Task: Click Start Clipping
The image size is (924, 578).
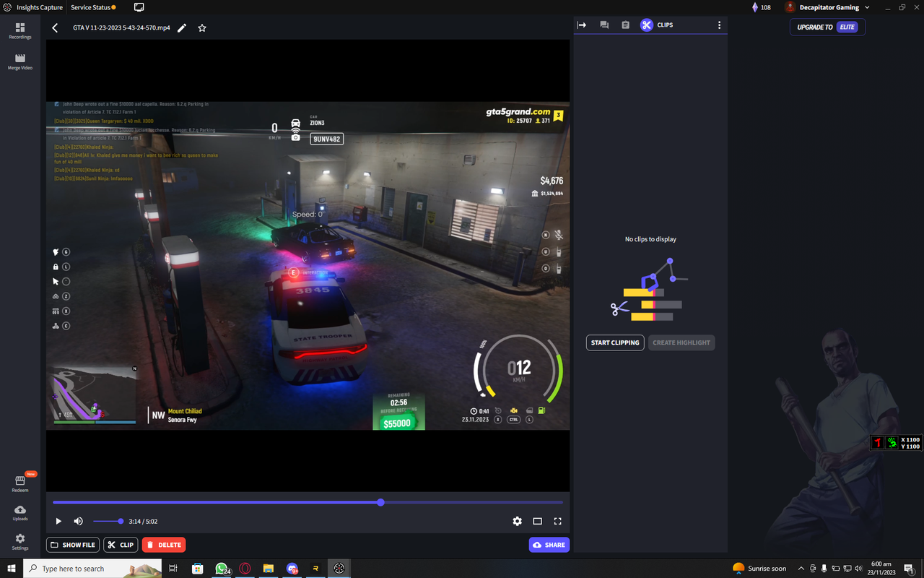Action: (615, 342)
